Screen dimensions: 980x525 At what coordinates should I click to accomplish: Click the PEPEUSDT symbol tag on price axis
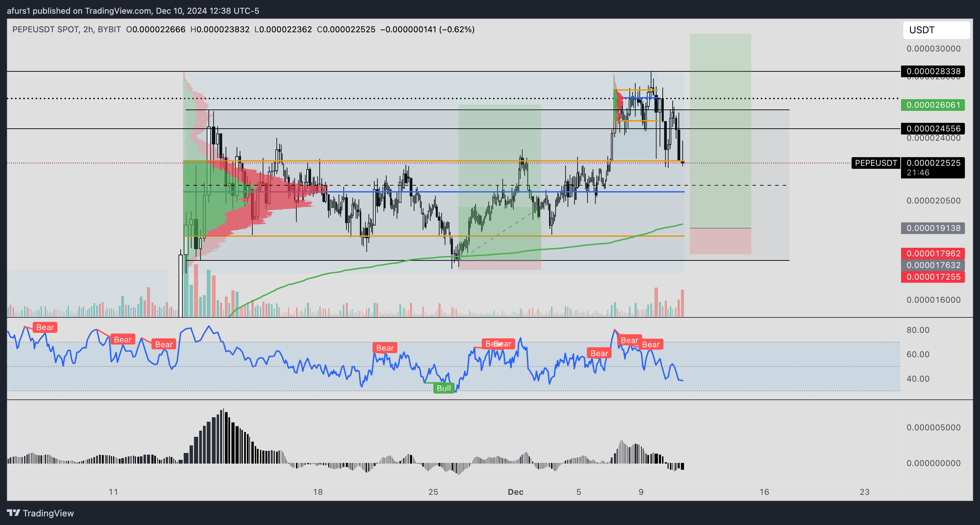coord(876,163)
